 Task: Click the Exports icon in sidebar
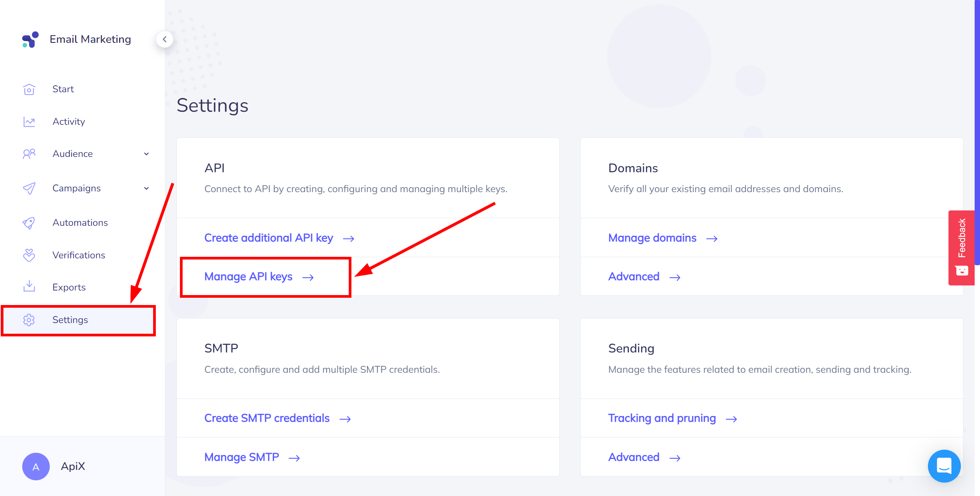[29, 287]
